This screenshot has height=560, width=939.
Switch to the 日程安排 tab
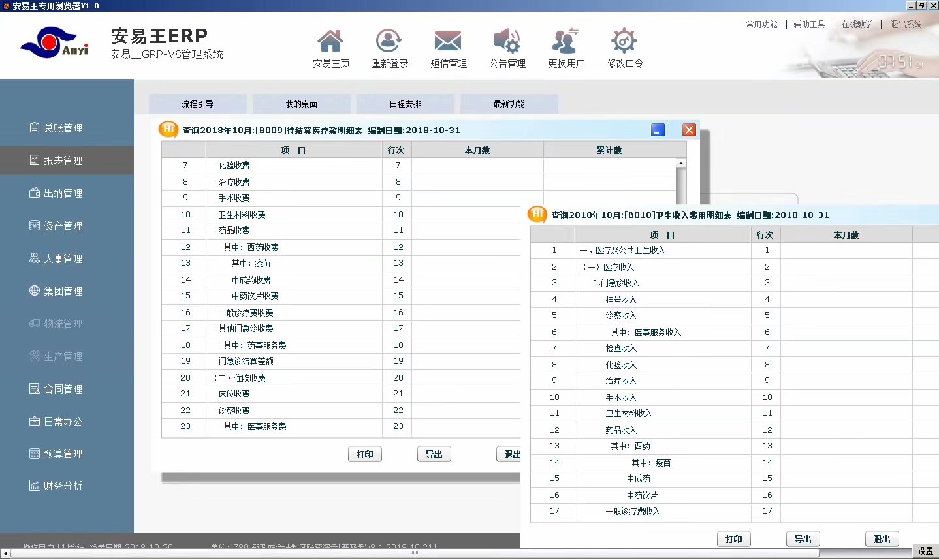[405, 104]
